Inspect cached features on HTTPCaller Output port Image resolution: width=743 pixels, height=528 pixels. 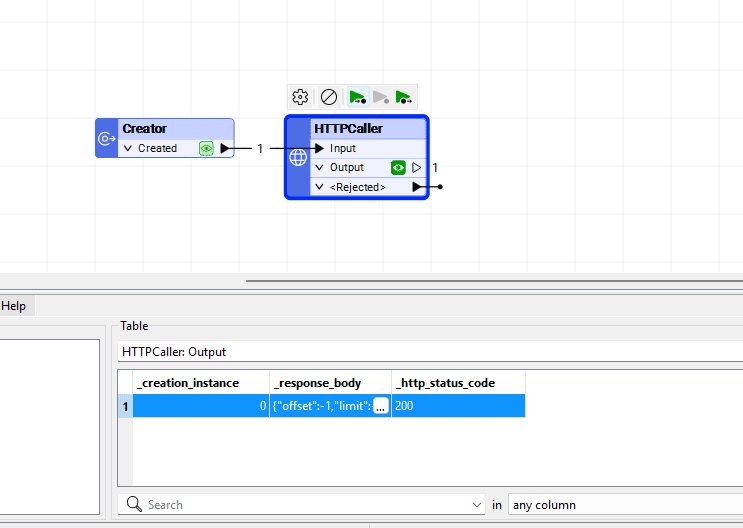coord(398,167)
